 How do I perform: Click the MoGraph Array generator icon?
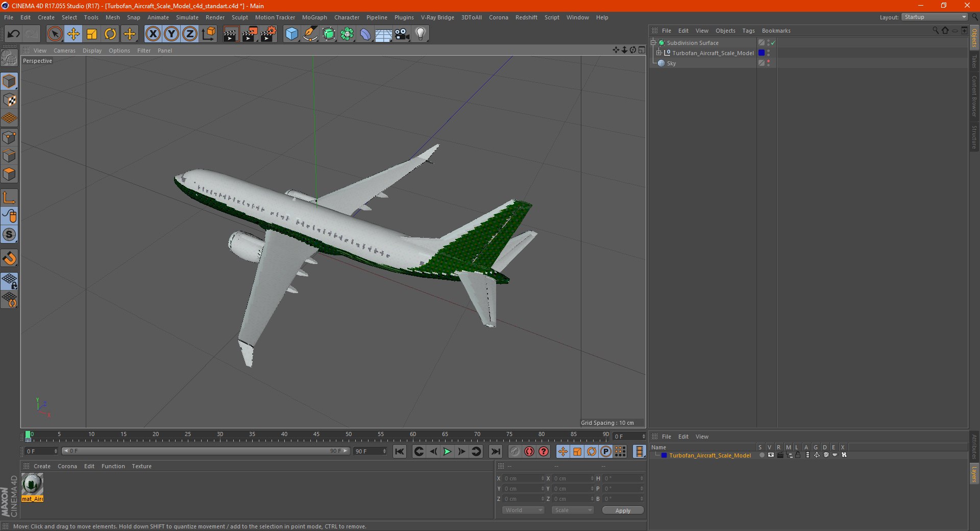point(347,34)
